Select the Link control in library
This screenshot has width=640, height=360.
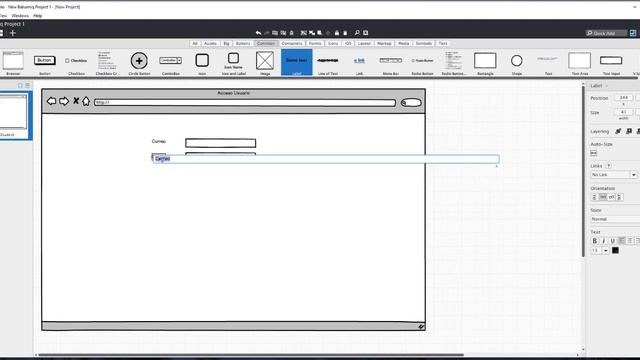pos(359,63)
